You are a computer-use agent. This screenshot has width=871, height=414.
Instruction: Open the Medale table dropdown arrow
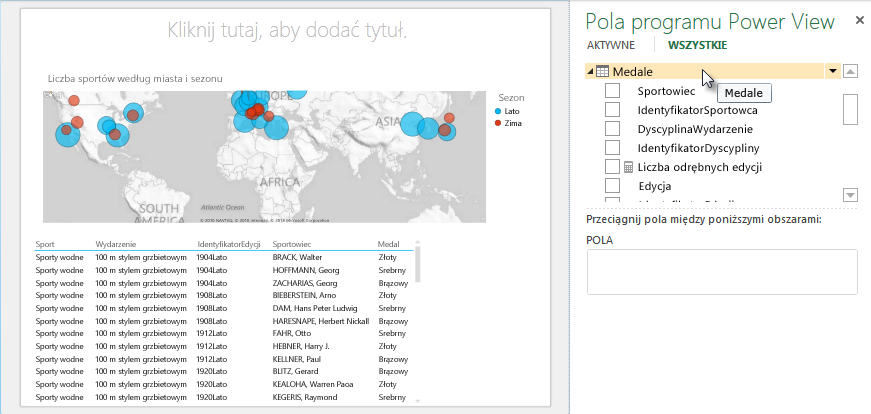pyautogui.click(x=832, y=71)
